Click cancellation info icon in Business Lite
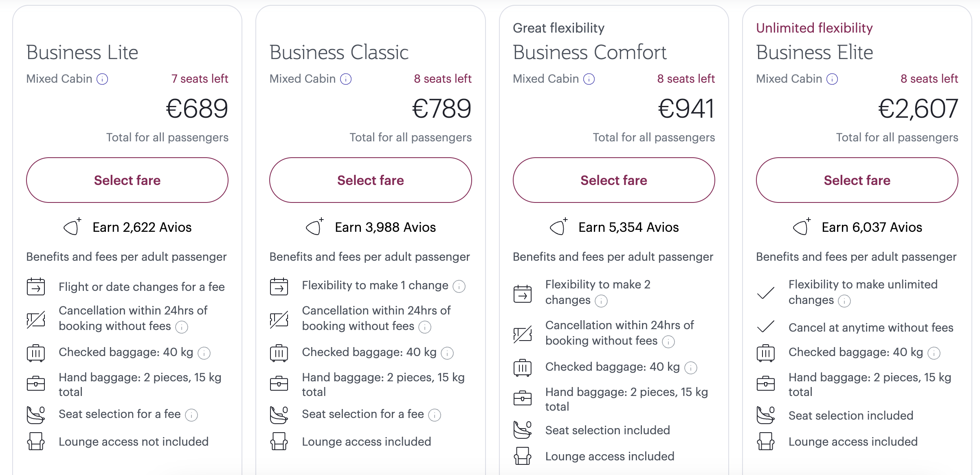This screenshot has height=475, width=980. [182, 327]
